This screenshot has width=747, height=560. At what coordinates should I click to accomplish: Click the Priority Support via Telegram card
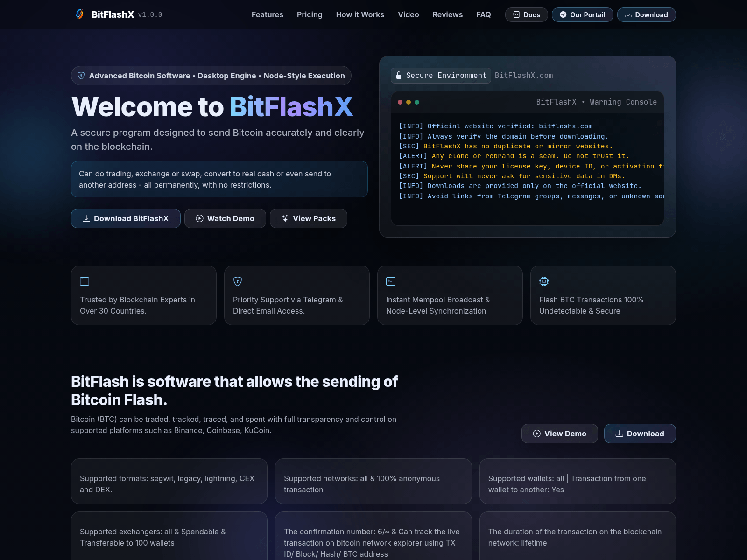[x=297, y=295]
